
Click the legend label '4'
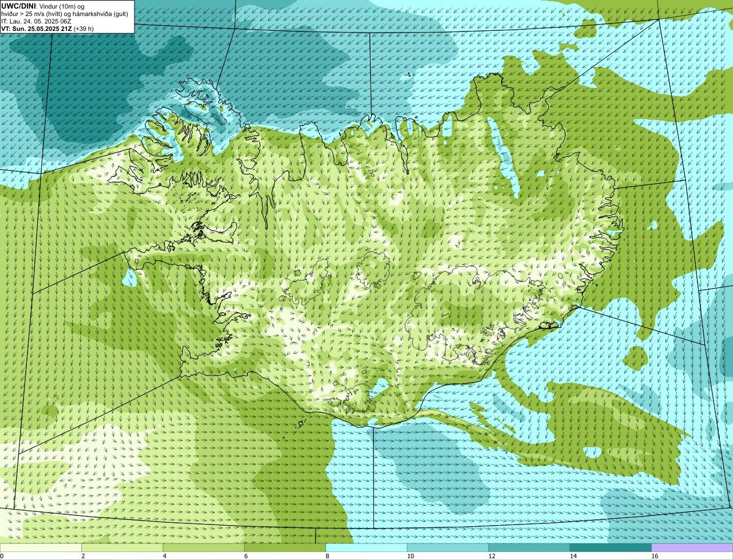pos(165,556)
